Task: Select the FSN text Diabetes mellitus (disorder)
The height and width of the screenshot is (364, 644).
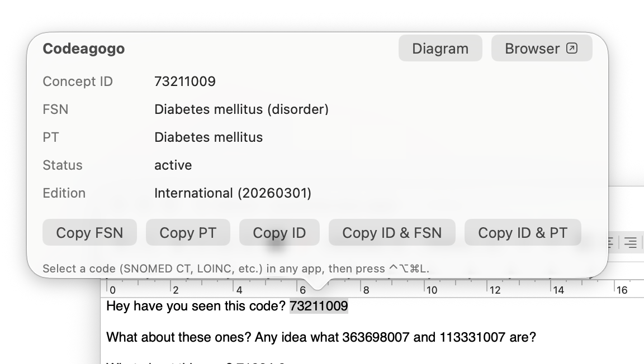Action: point(241,109)
